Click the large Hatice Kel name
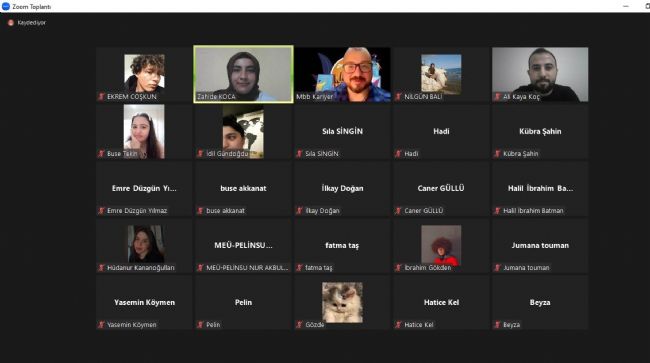650x363 pixels. point(441,302)
